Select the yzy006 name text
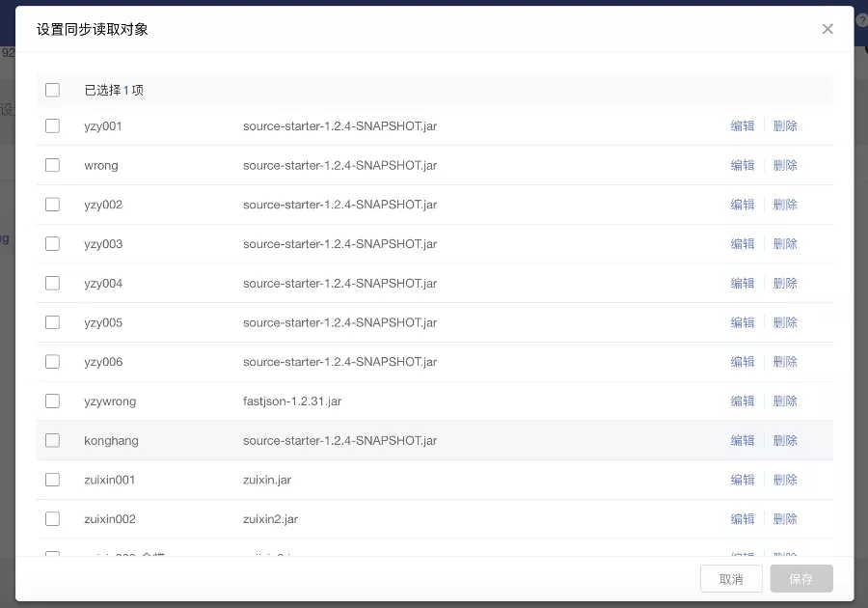 click(x=103, y=362)
